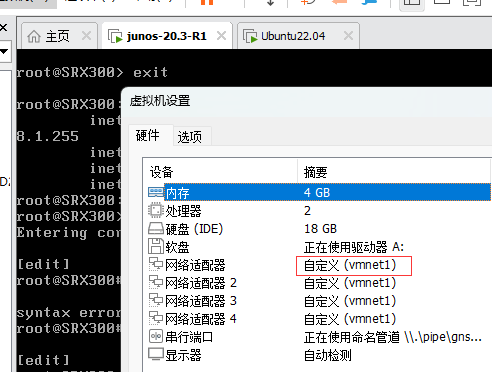The image size is (492, 372).
Task: Click the serial port icon for 串行端口
Action: [x=156, y=336]
